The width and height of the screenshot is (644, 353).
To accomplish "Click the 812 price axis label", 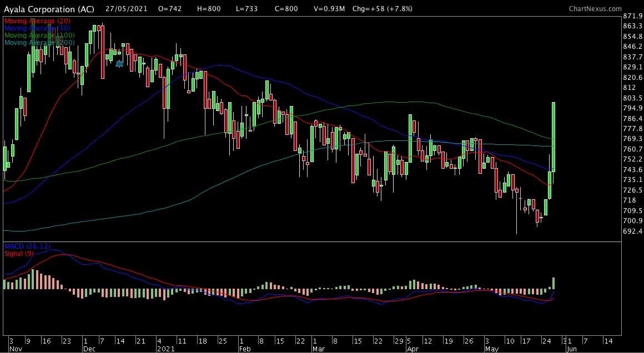I will point(630,88).
